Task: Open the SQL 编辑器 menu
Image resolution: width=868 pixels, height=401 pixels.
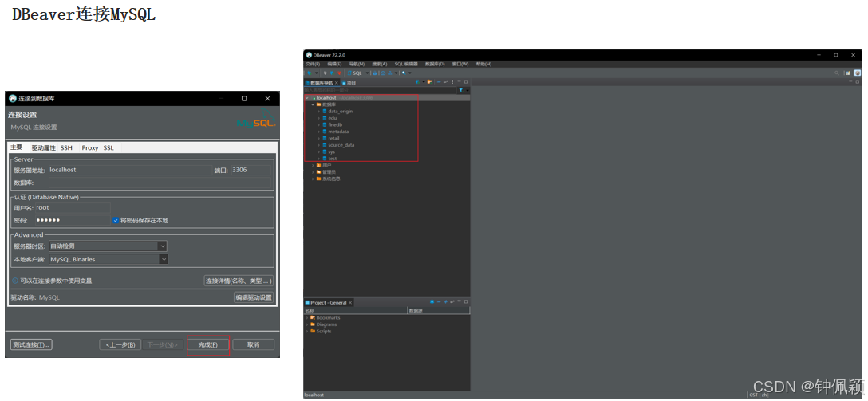Action: pos(406,64)
